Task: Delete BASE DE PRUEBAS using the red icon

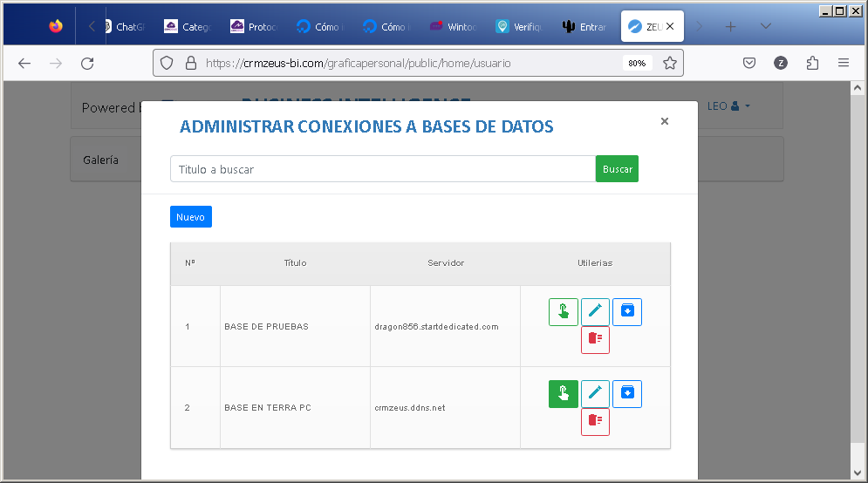Action: (x=595, y=340)
